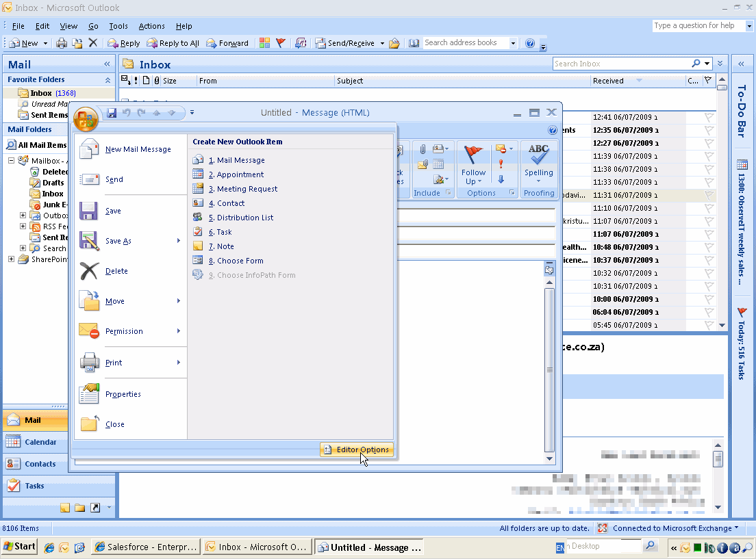Screen dimensions: 756x559
Task: Collapse the Favorite Folders section
Action: click(x=108, y=80)
